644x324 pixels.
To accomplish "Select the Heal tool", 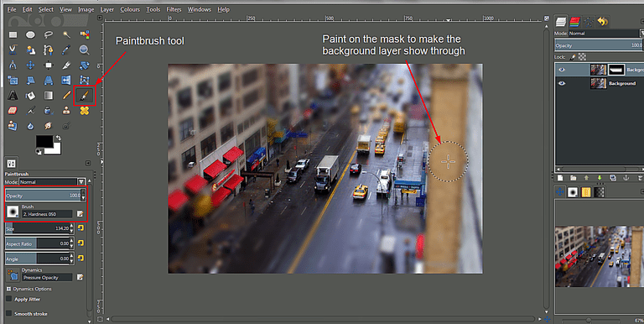I will point(85,110).
